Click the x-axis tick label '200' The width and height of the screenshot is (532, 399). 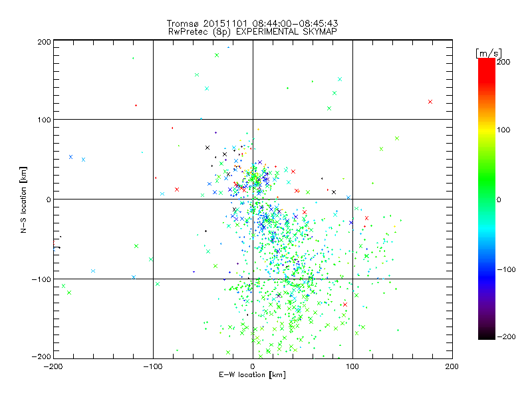[452, 366]
